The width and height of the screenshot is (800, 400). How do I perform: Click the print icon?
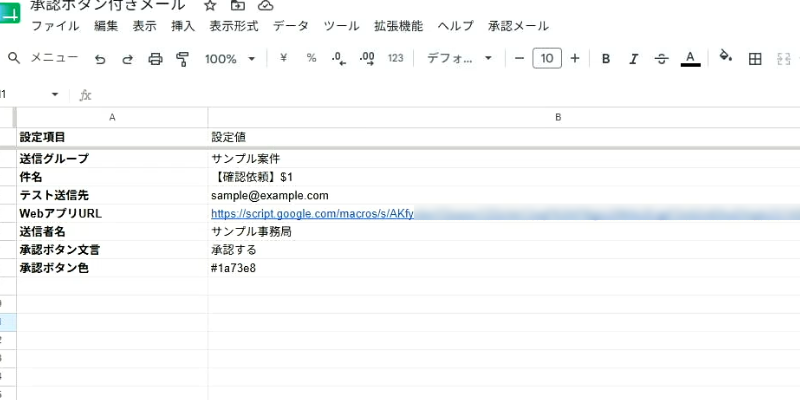(155, 59)
